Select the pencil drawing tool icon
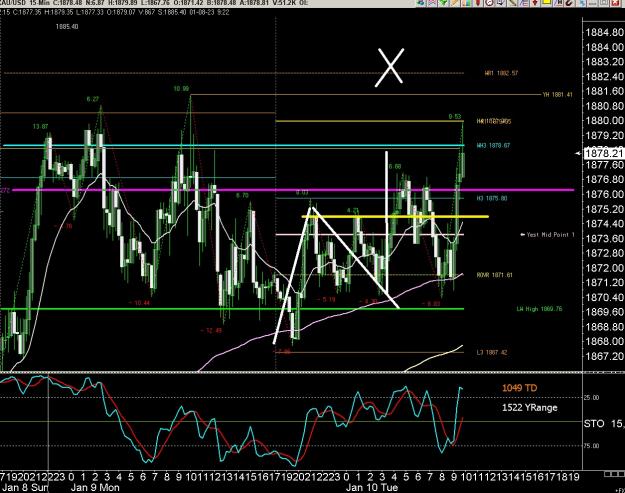Image resolution: width=625 pixels, height=493 pixels. coord(455,3)
